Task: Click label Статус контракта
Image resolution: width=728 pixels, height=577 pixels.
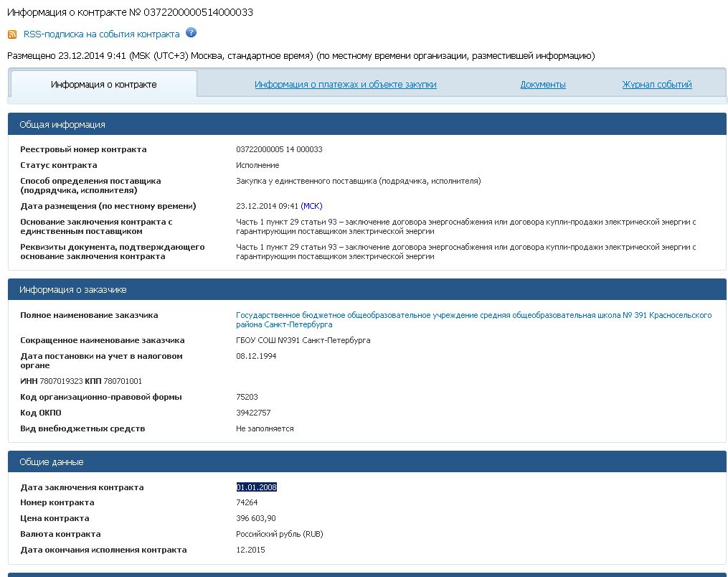Action: point(59,165)
